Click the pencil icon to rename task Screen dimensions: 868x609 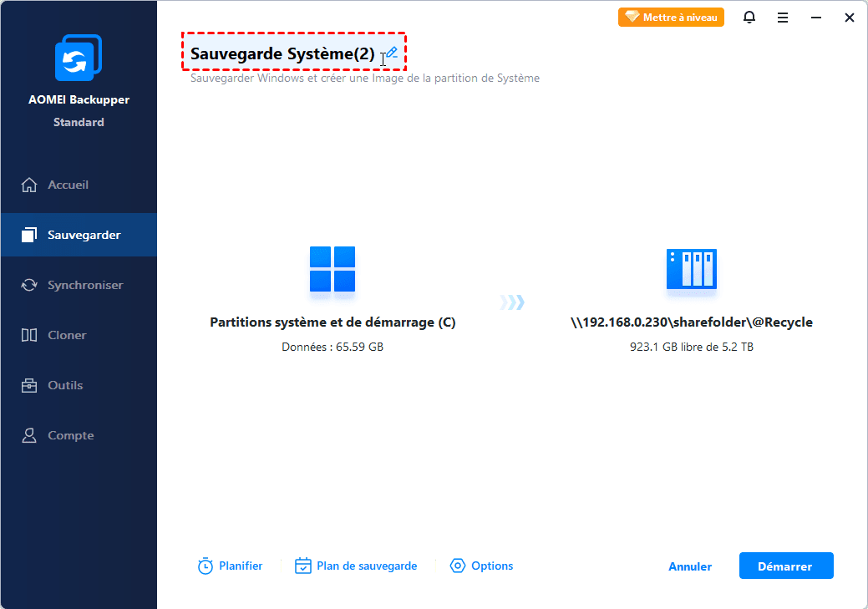(x=392, y=53)
